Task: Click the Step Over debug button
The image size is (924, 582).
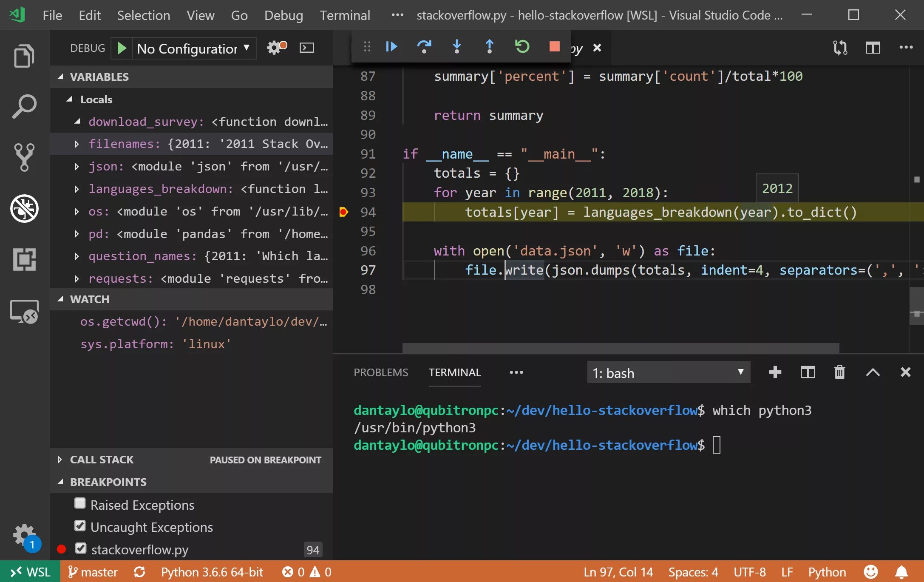Action: [424, 46]
